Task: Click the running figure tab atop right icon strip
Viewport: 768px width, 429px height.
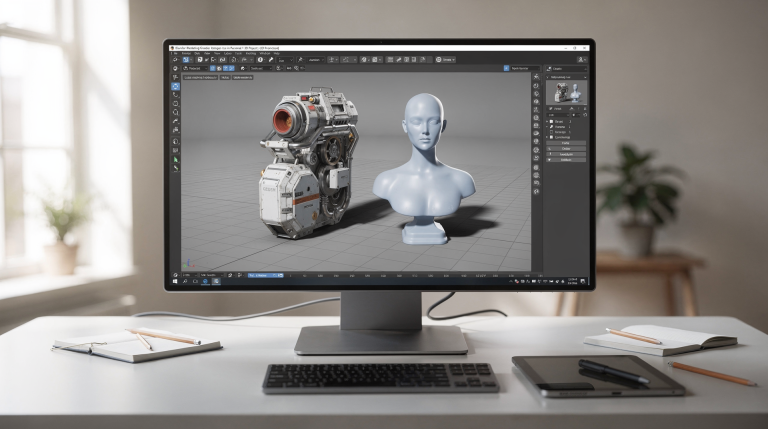Action: pyautogui.click(x=536, y=77)
